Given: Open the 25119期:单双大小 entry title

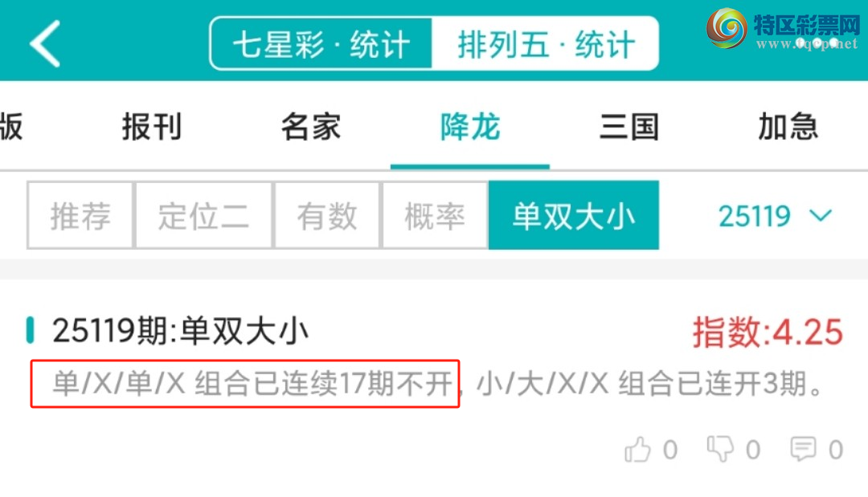Looking at the screenshot, I should tap(181, 331).
